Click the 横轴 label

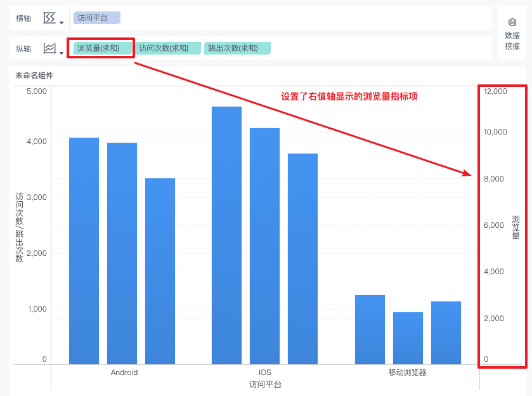(x=23, y=18)
